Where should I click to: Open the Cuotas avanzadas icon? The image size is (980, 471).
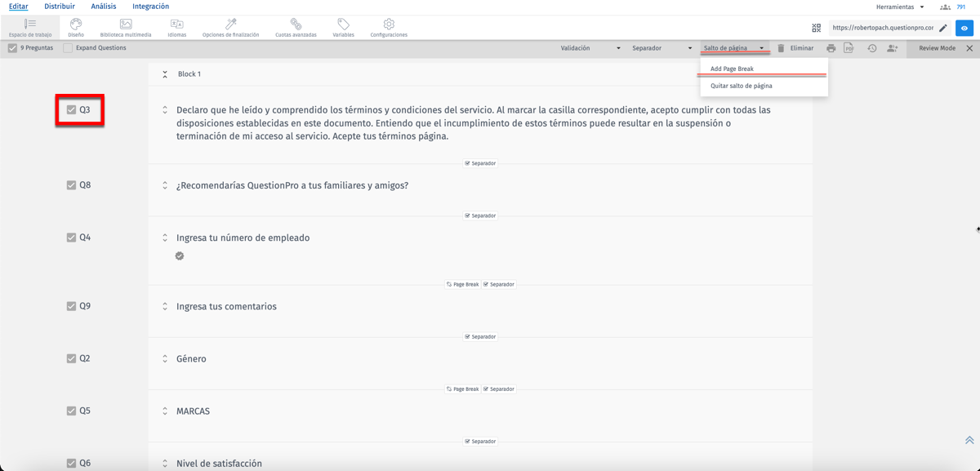(x=296, y=24)
